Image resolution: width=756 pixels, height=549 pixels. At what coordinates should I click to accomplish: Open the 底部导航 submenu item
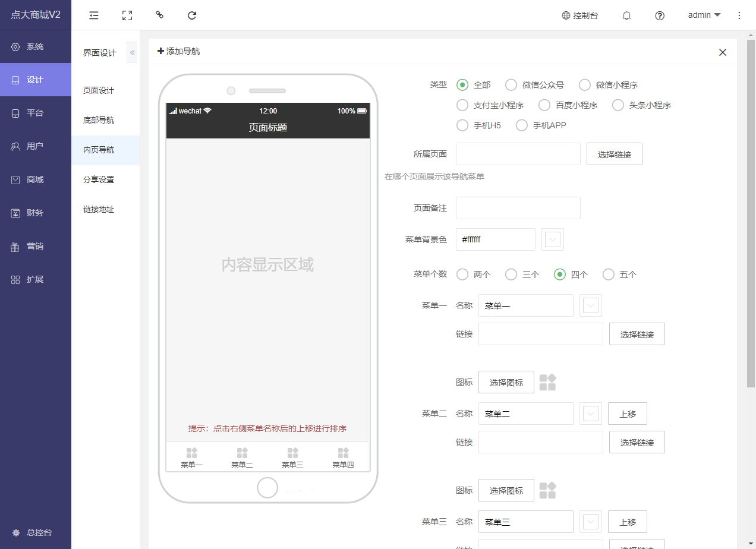point(99,120)
